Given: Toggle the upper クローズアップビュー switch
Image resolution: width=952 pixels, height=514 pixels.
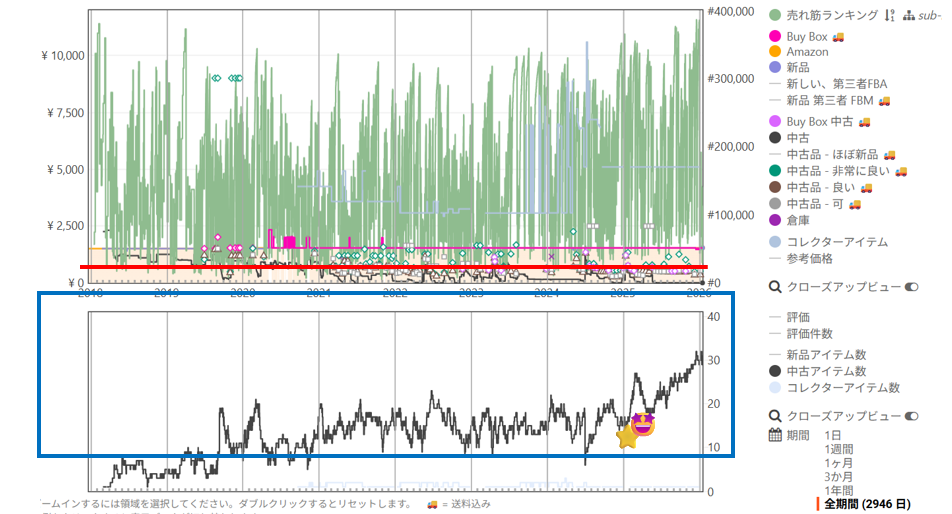Looking at the screenshot, I should pos(911,287).
